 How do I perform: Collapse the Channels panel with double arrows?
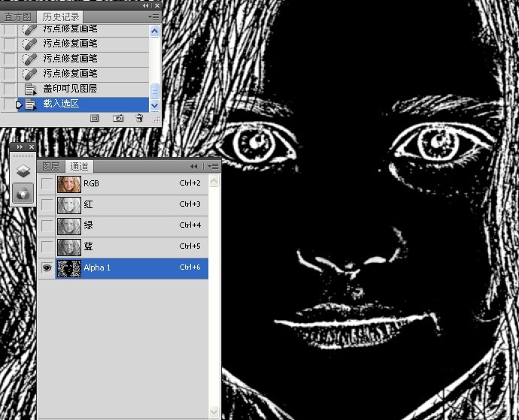[193, 166]
